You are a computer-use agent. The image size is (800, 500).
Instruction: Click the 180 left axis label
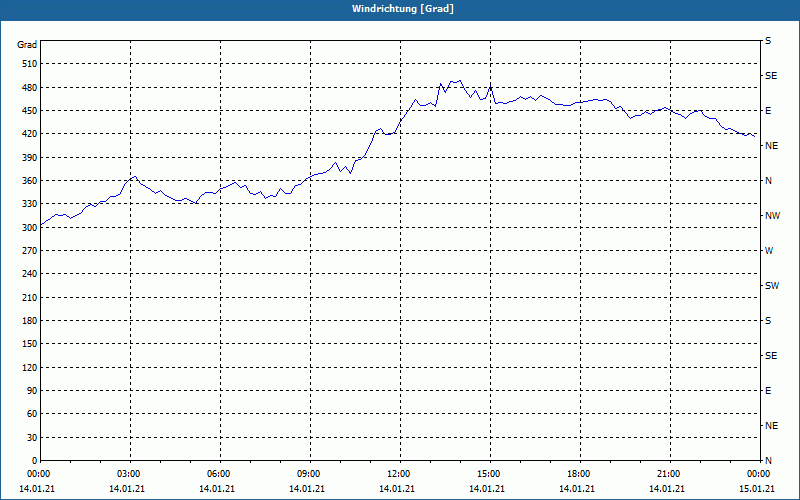30,321
